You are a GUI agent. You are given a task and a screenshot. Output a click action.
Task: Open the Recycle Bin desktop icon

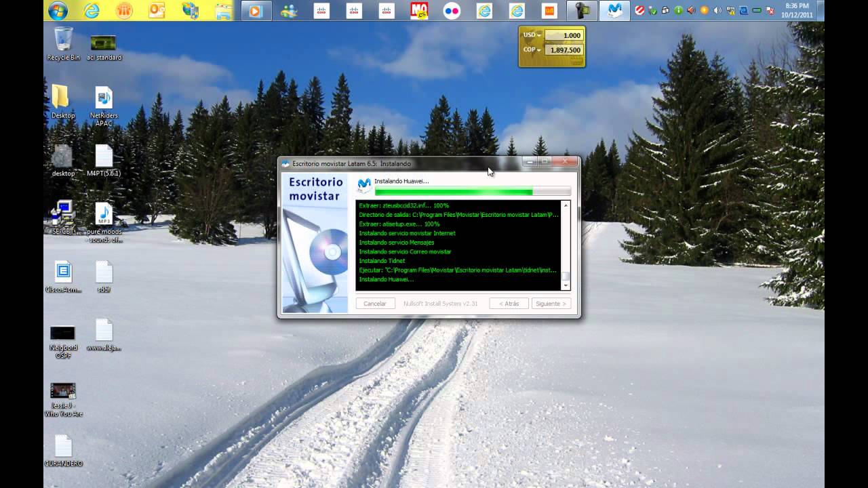(63, 43)
